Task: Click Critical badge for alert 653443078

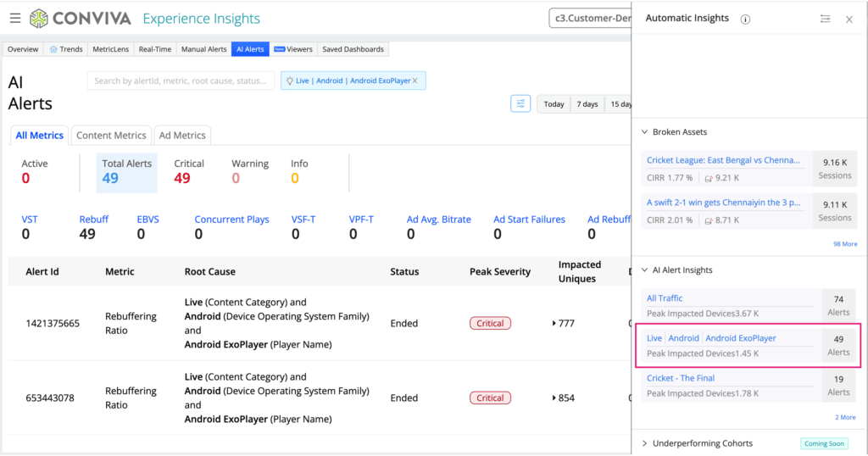Action: tap(490, 398)
